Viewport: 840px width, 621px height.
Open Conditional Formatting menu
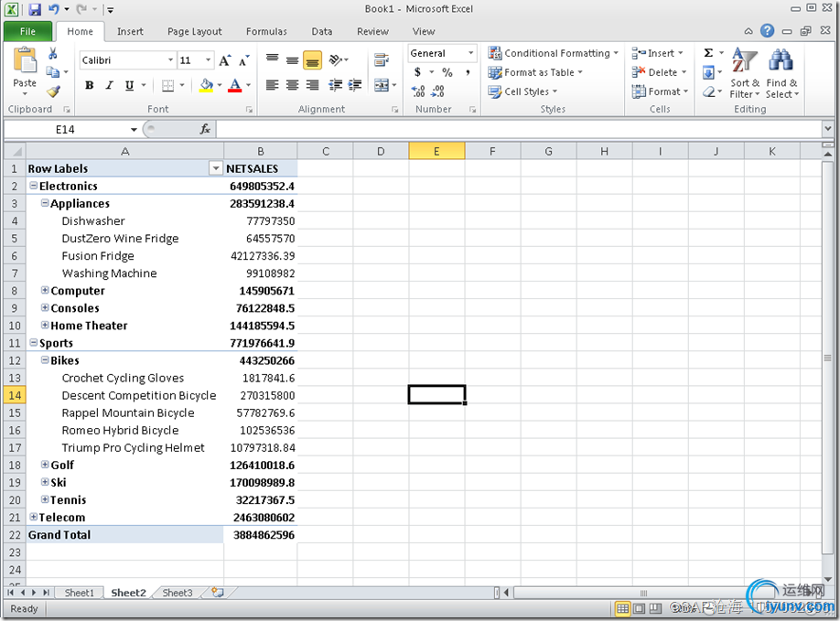(553, 53)
